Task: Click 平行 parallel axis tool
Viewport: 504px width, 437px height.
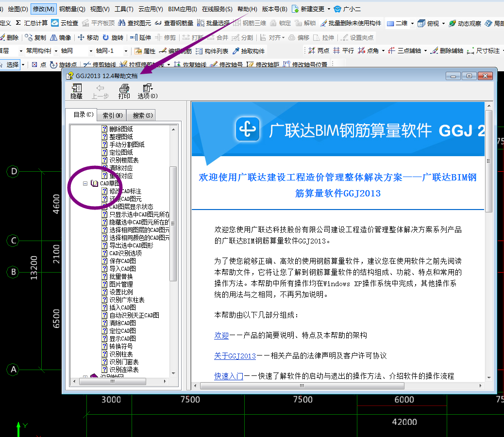Action: [343, 50]
